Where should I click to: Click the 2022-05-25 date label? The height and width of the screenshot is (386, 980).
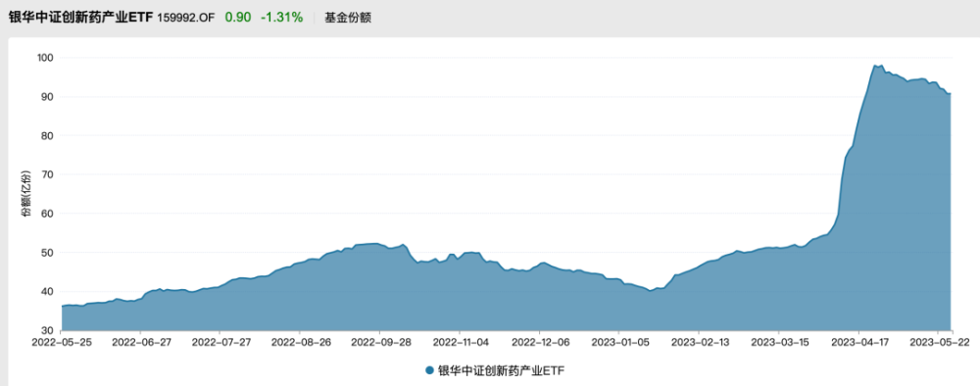tap(61, 342)
